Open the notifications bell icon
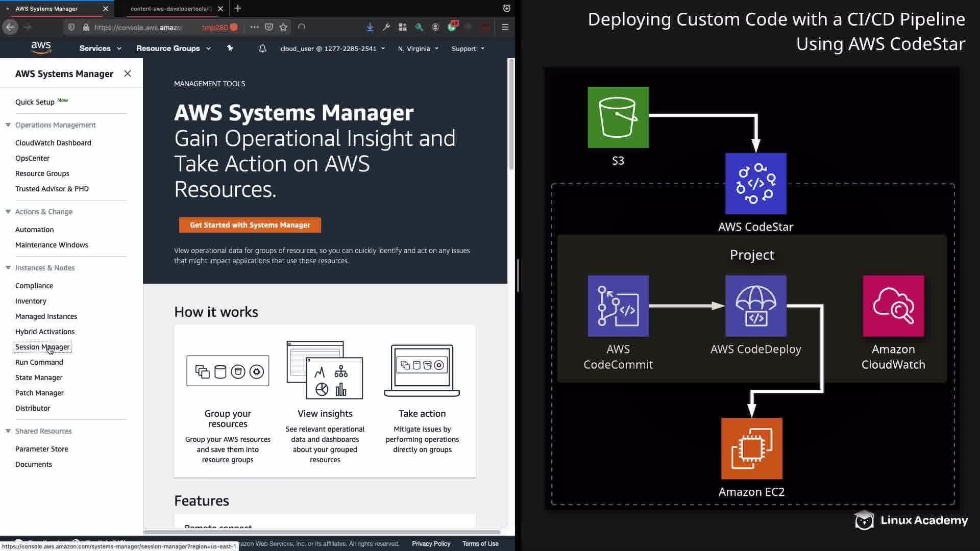 click(262, 48)
